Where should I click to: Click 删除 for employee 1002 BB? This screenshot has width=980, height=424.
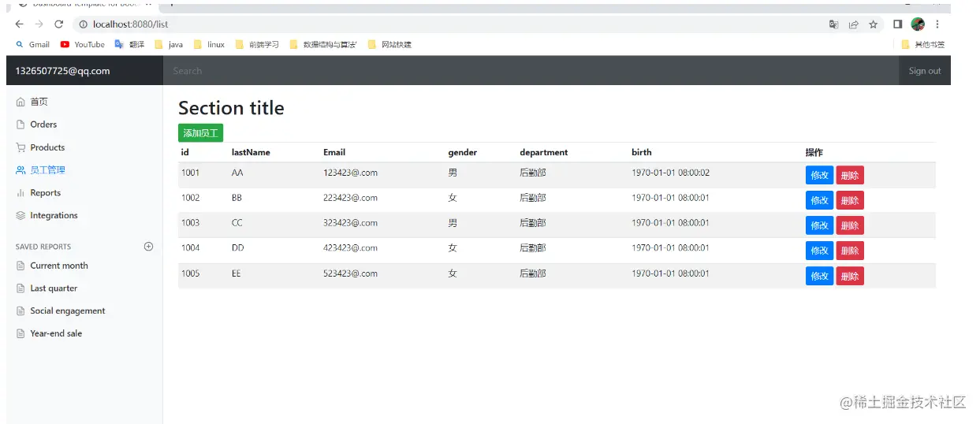click(x=850, y=200)
